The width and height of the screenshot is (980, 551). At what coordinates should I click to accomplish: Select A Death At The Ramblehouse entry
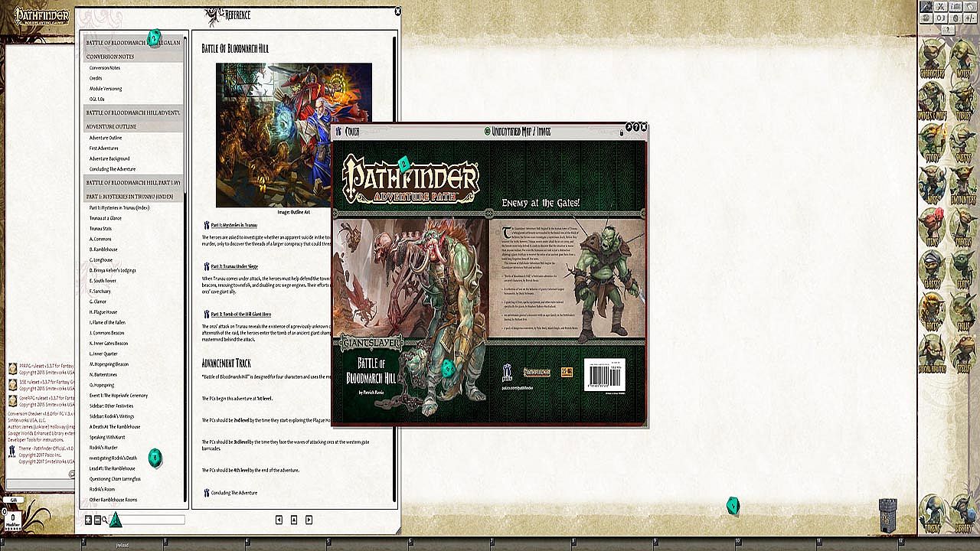115,427
